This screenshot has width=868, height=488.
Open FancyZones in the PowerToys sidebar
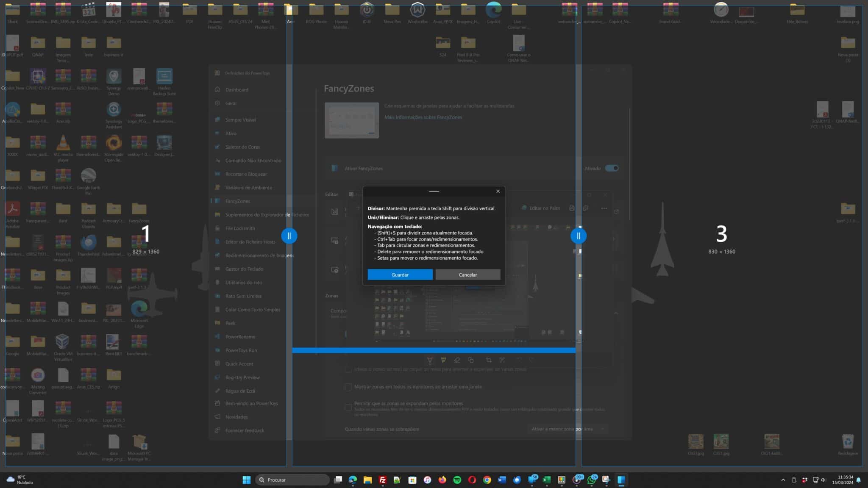[237, 201]
